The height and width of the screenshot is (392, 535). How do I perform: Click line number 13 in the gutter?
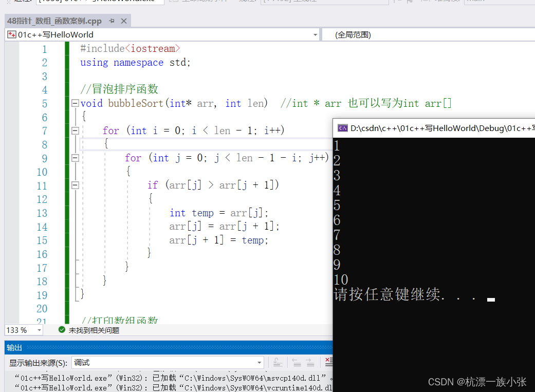[x=42, y=213]
